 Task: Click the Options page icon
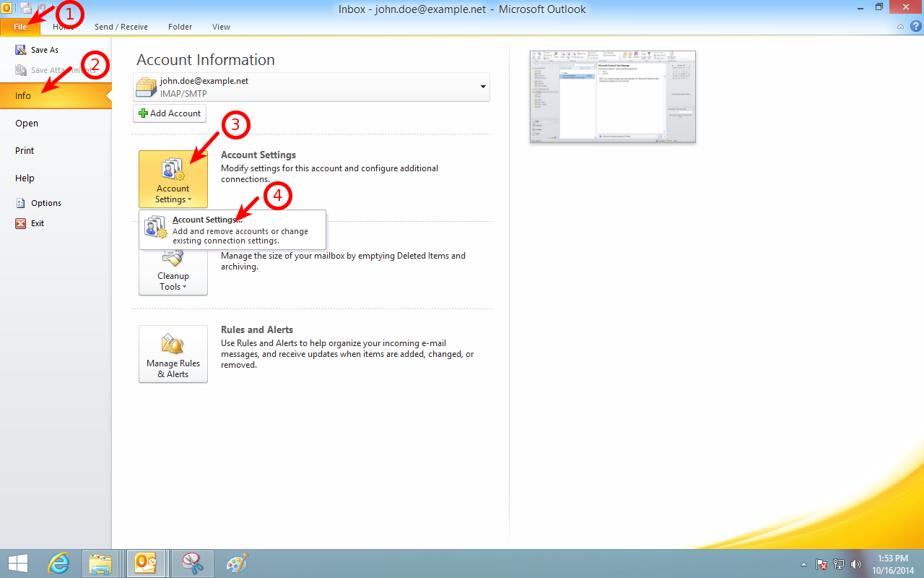click(21, 203)
